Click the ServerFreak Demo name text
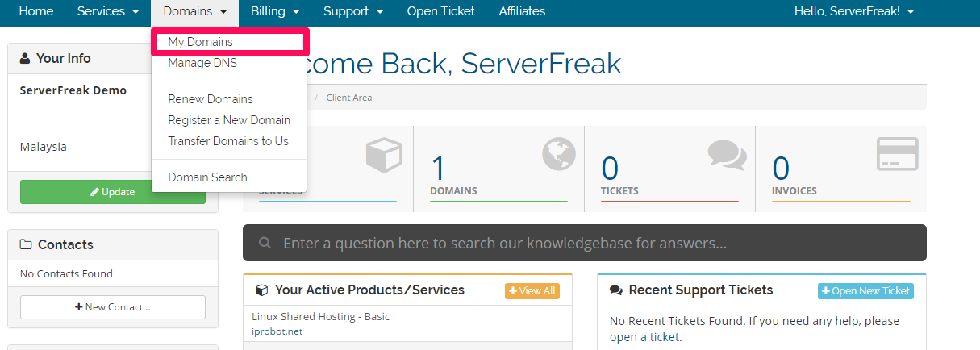This screenshot has width=980, height=350. (73, 90)
